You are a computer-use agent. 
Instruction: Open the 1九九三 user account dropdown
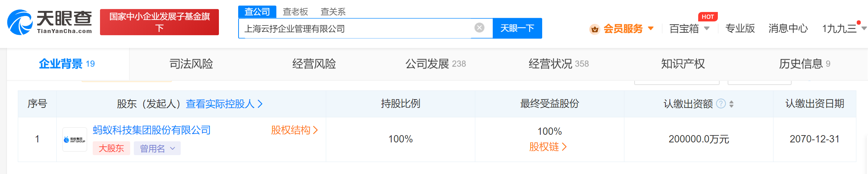coord(864,28)
